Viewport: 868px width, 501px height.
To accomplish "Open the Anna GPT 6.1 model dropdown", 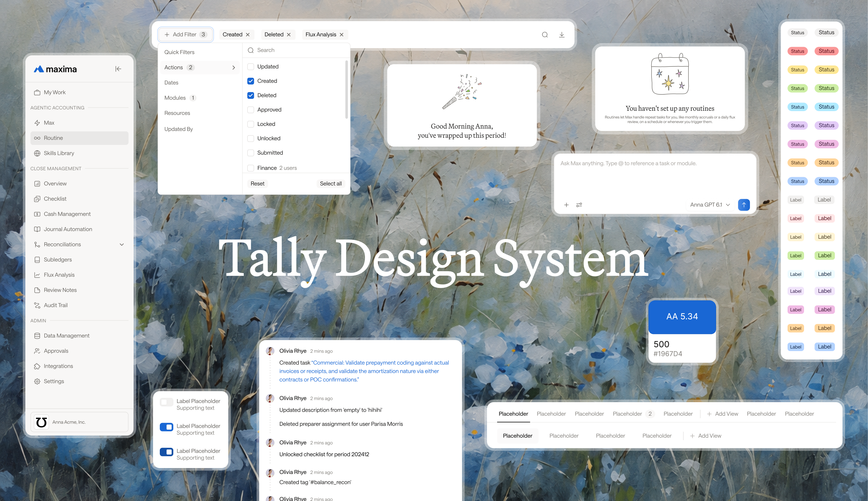I will click(710, 205).
